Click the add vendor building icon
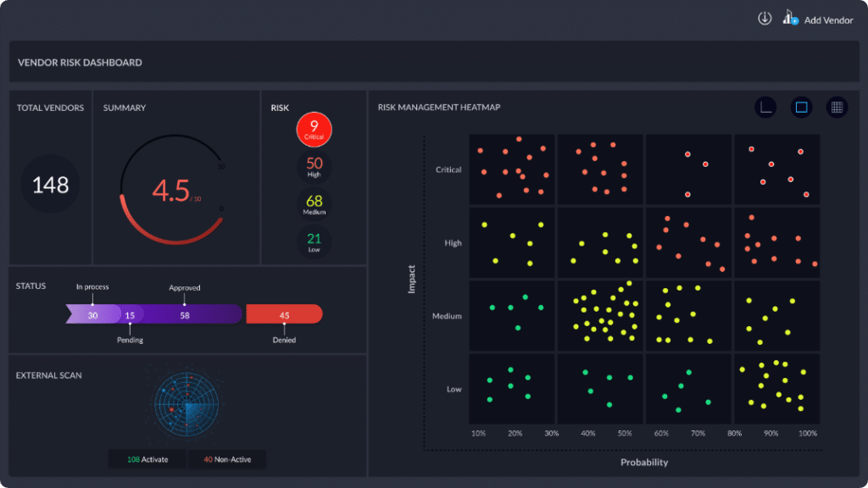The width and height of the screenshot is (868, 488). [x=790, y=18]
